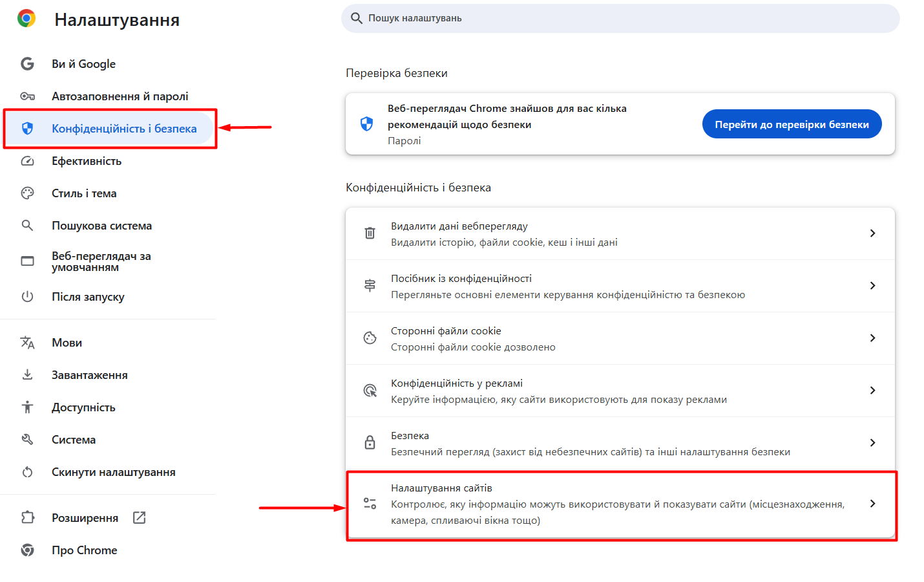Click the Chrome logo icon
The height and width of the screenshot is (582, 924).
tap(26, 19)
